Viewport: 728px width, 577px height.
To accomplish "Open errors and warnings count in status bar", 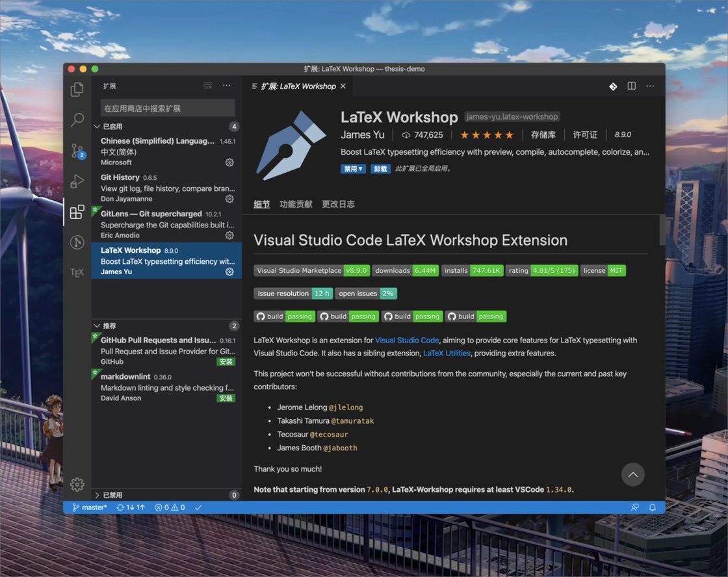I will pyautogui.click(x=170, y=507).
